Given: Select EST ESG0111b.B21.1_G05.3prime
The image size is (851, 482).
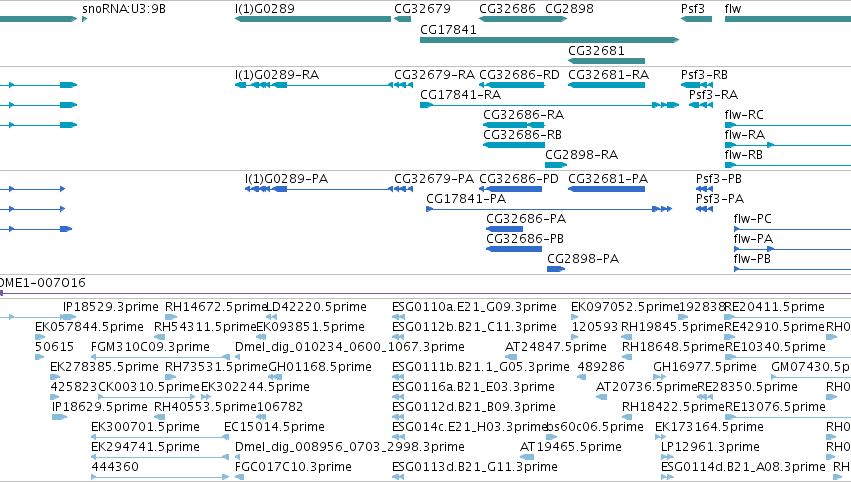Looking at the screenshot, I should [x=397, y=377].
